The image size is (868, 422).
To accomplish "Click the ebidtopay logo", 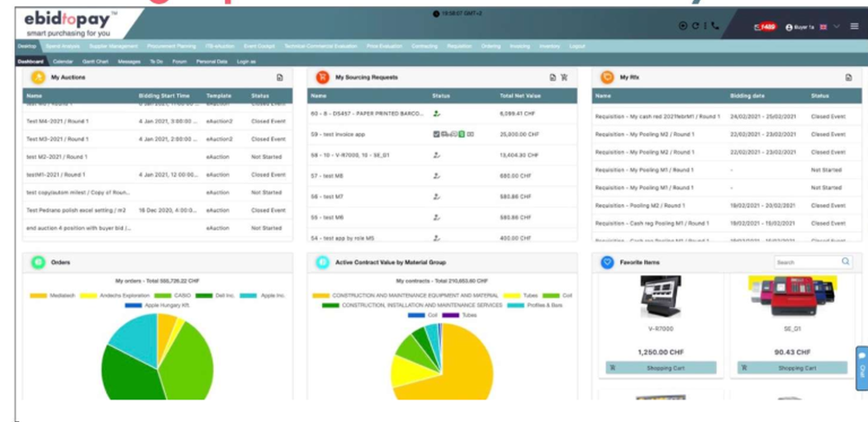I will click(71, 23).
